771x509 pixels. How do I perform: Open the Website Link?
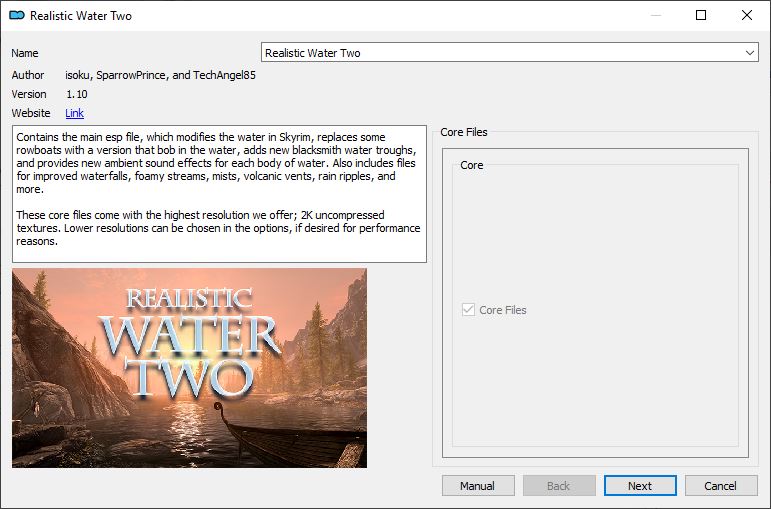74,113
